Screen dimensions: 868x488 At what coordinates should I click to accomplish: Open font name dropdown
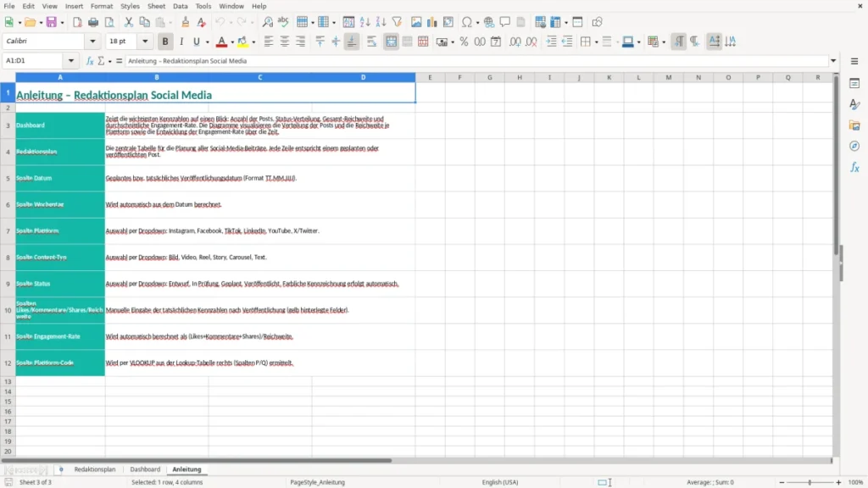[x=92, y=41]
